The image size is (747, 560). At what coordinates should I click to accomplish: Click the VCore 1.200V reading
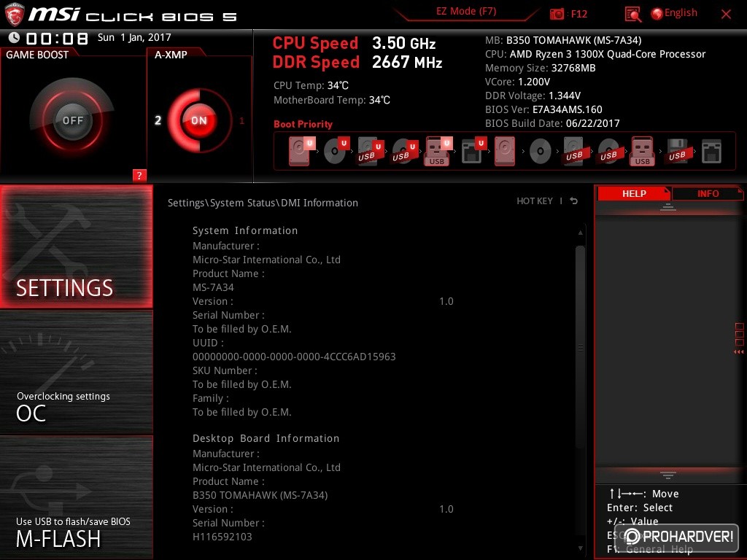(x=517, y=82)
